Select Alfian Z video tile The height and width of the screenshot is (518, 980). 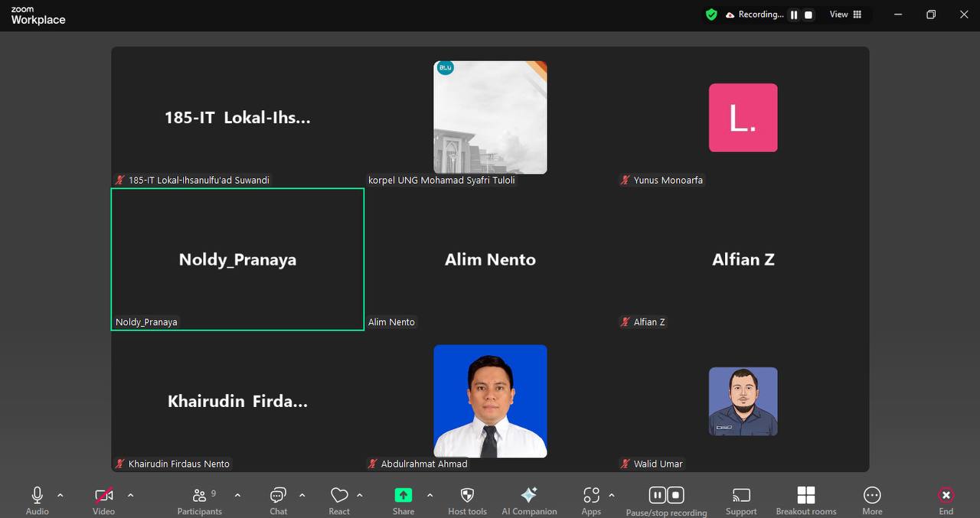pos(743,259)
